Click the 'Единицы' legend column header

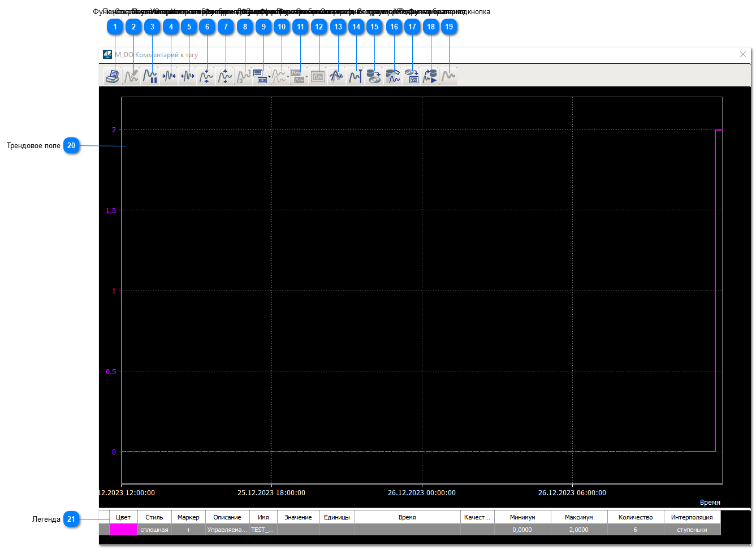point(337,517)
